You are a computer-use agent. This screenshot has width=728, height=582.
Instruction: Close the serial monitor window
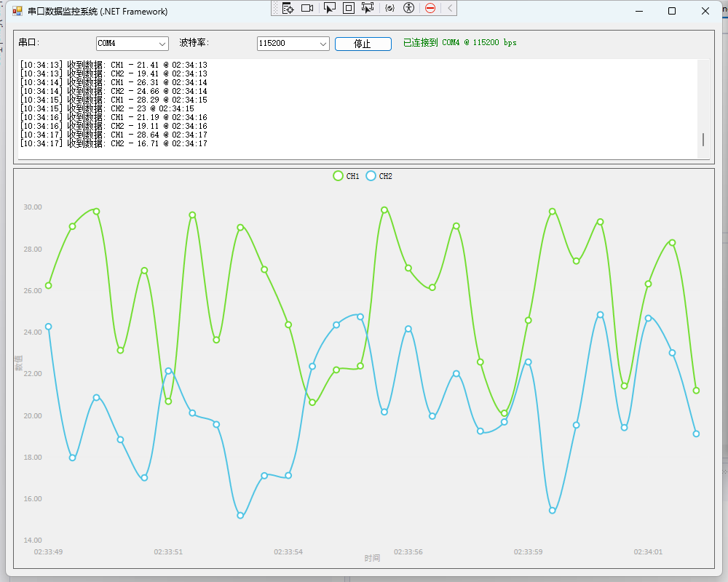pos(705,11)
